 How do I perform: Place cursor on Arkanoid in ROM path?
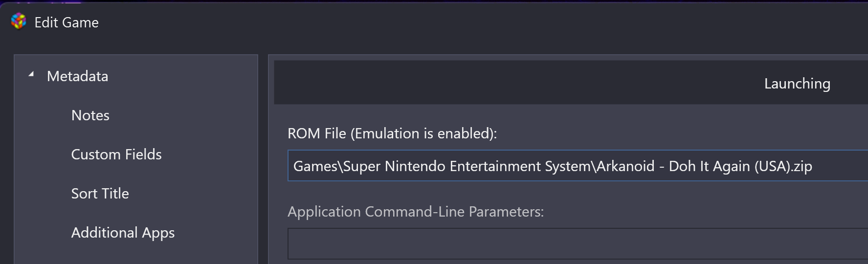[x=625, y=166]
